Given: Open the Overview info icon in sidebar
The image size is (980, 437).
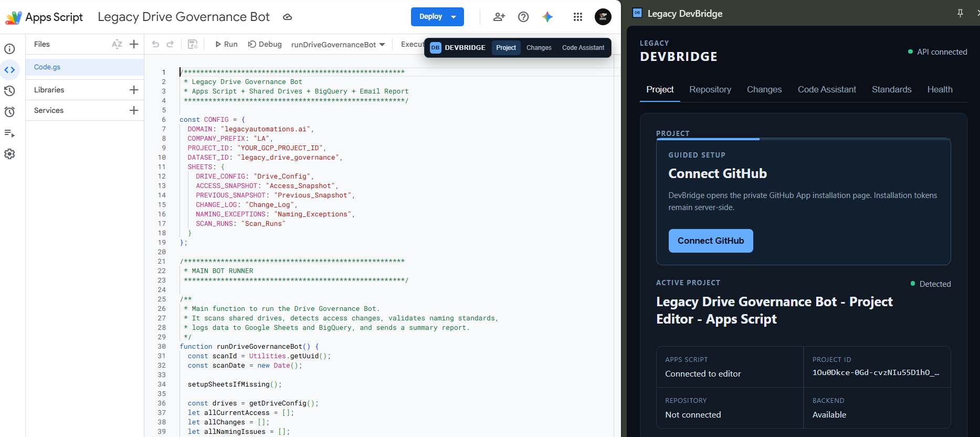Looking at the screenshot, I should [9, 49].
